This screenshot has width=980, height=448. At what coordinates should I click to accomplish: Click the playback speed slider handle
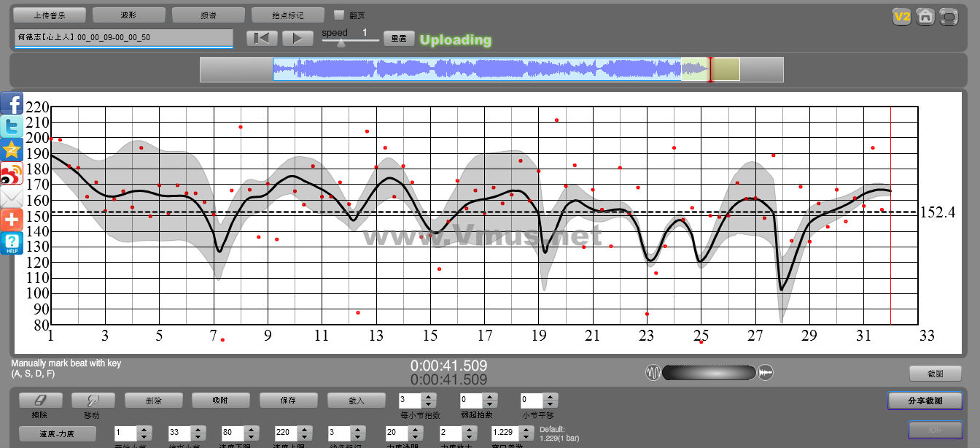pyautogui.click(x=341, y=42)
